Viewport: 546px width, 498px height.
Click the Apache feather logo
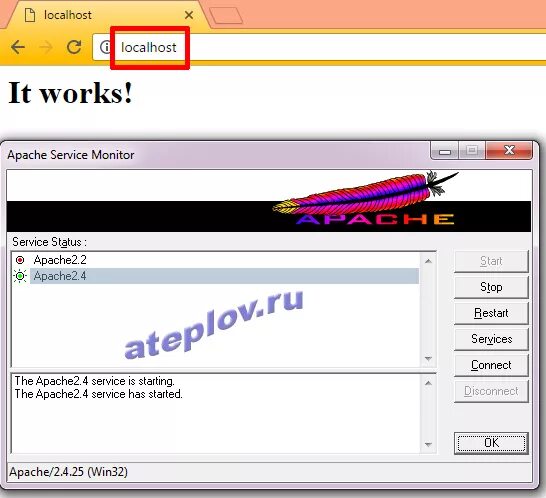click(x=366, y=198)
